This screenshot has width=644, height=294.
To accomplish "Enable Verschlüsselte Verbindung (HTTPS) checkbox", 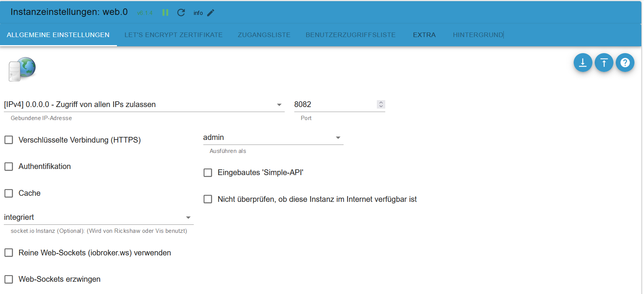I will tap(9, 140).
